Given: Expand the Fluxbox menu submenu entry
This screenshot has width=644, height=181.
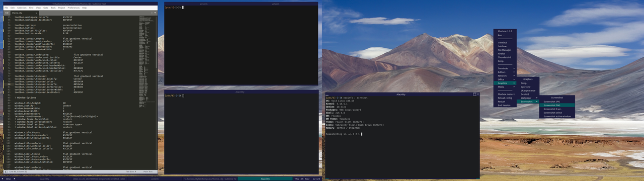Looking at the screenshot, I should tap(506, 94).
